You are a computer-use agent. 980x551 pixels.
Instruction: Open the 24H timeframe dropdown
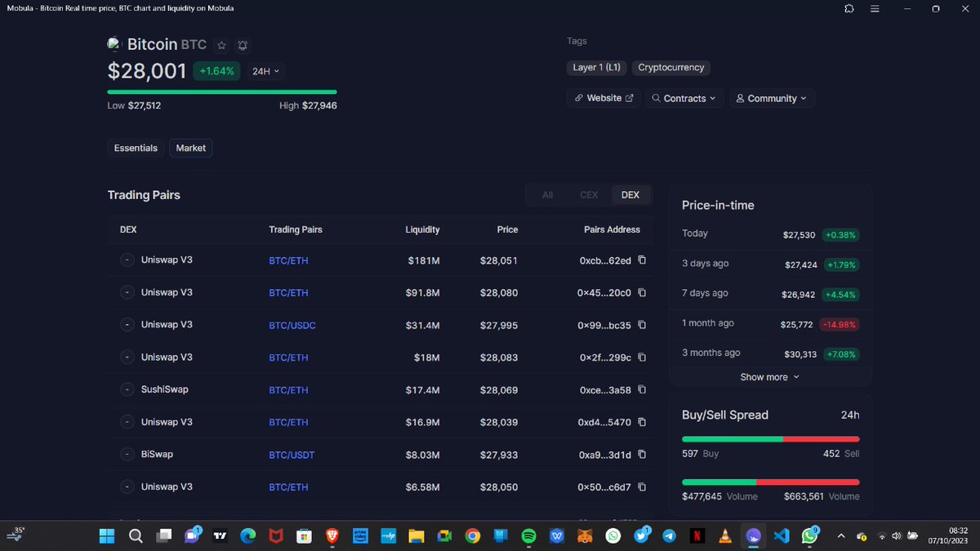[x=265, y=71]
